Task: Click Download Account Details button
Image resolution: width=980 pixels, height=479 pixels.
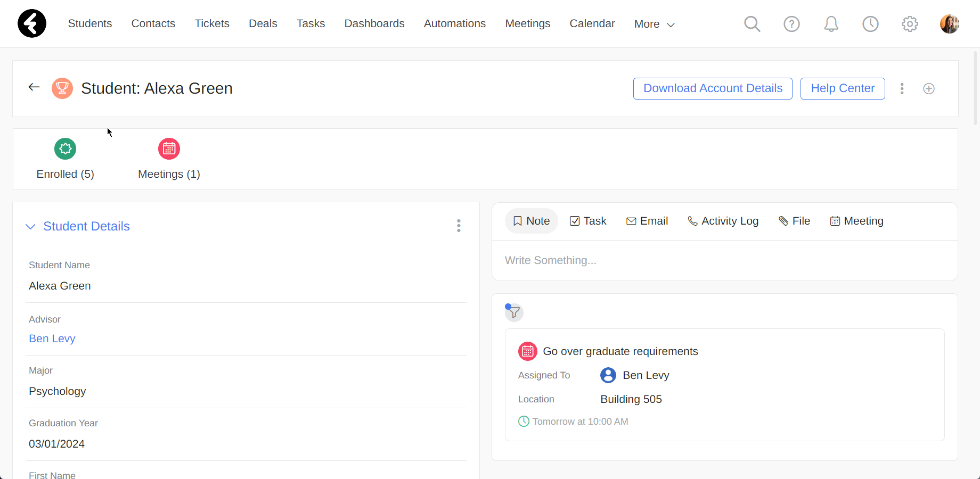Action: tap(713, 88)
